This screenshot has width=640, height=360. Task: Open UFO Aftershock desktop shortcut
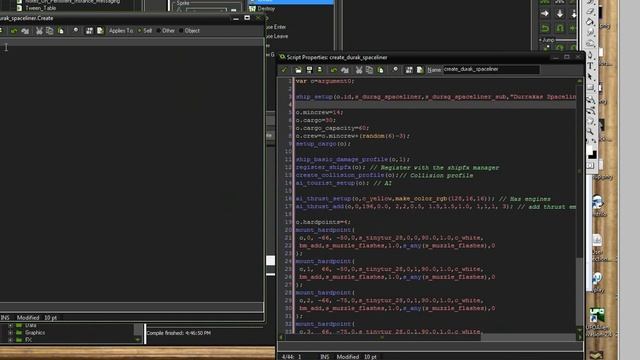click(597, 316)
